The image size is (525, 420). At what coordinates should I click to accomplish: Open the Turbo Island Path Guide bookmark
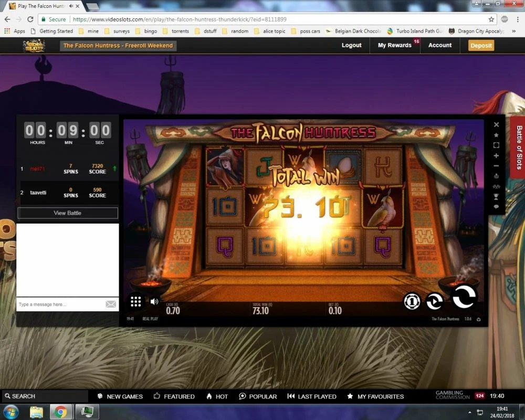(415, 31)
